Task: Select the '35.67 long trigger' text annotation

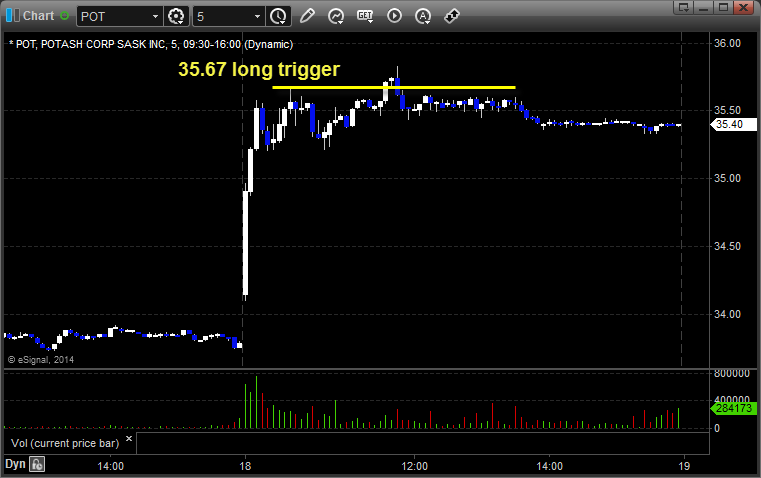Action: click(259, 69)
